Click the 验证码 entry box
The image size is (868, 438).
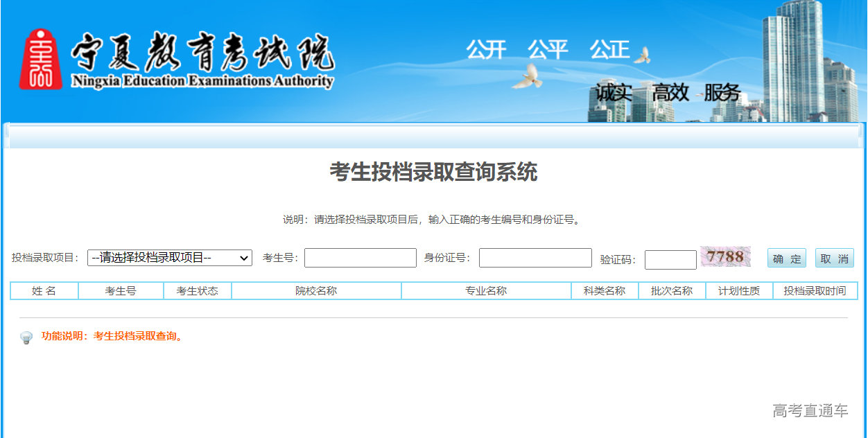(670, 260)
